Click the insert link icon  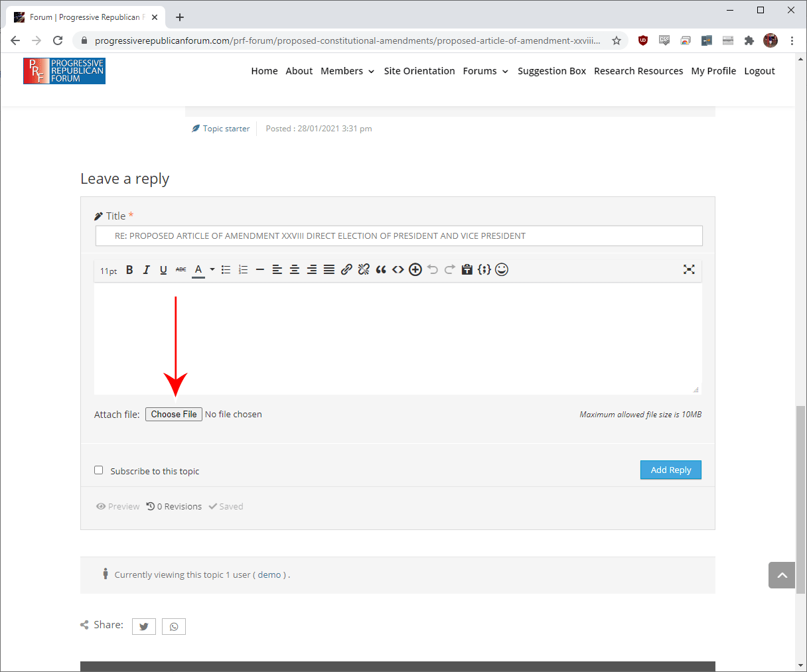click(346, 269)
